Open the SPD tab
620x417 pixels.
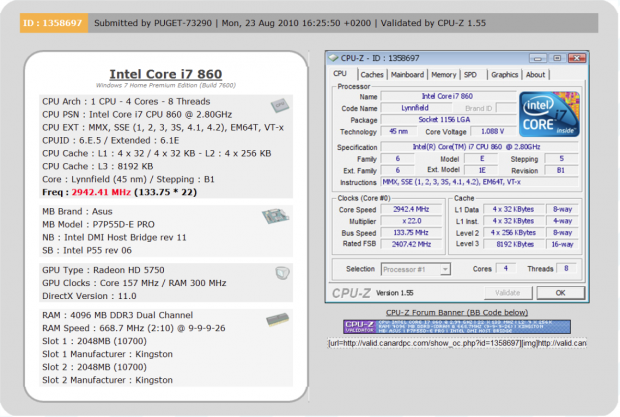(470, 75)
